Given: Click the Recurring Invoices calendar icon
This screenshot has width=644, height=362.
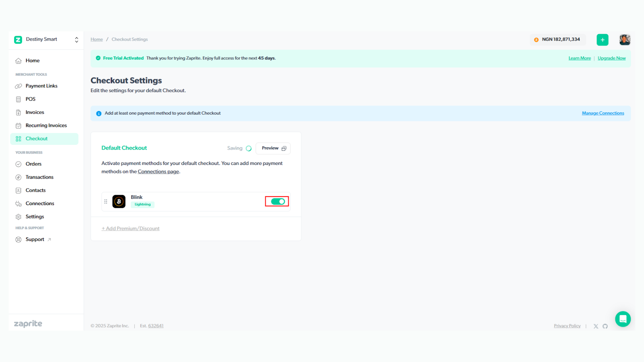Looking at the screenshot, I should coord(19,125).
